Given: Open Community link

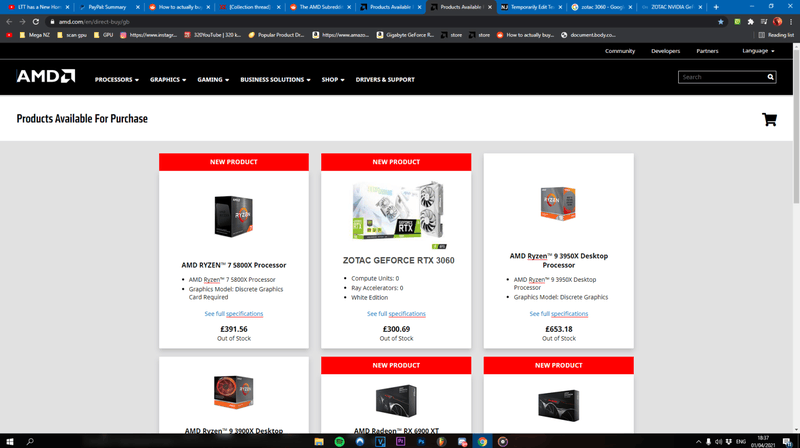Looking at the screenshot, I should pos(620,51).
